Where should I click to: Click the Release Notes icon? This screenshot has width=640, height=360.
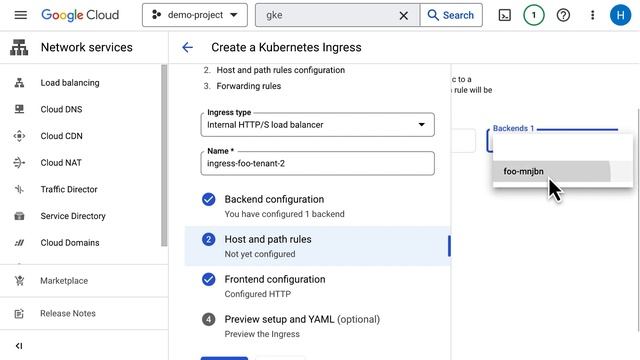pyautogui.click(x=19, y=313)
